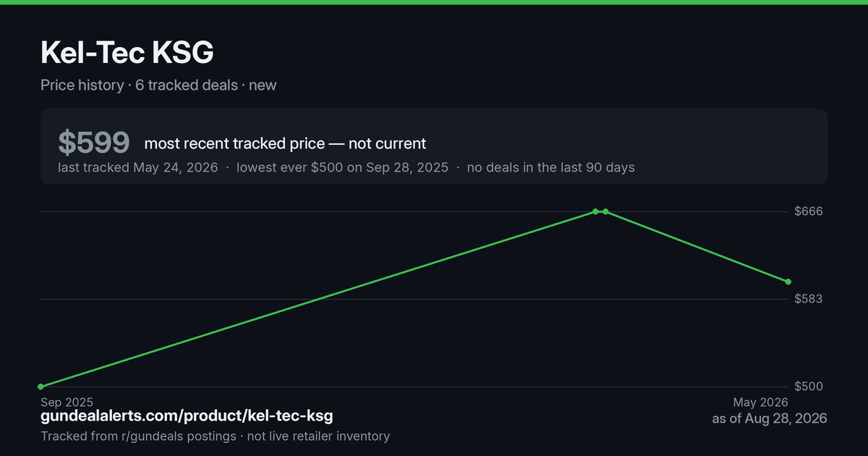Click the 'as of Aug 28, 2026' text
This screenshot has height=456, width=868.
point(770,418)
